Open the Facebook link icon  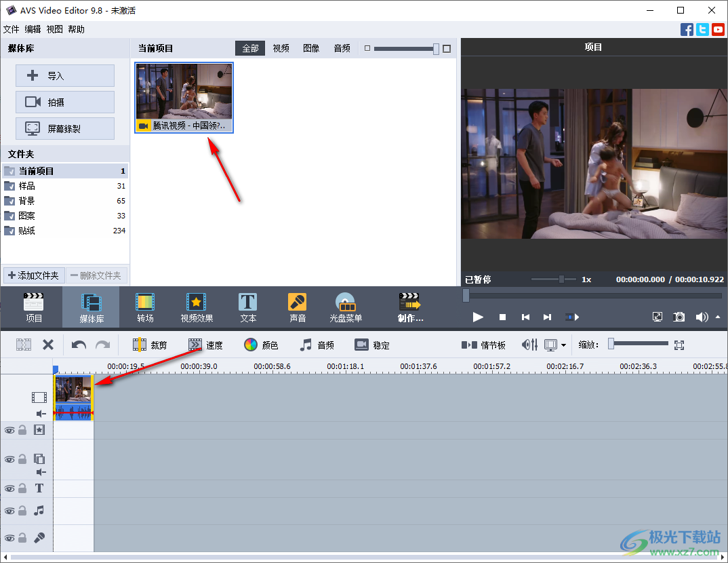(x=687, y=29)
